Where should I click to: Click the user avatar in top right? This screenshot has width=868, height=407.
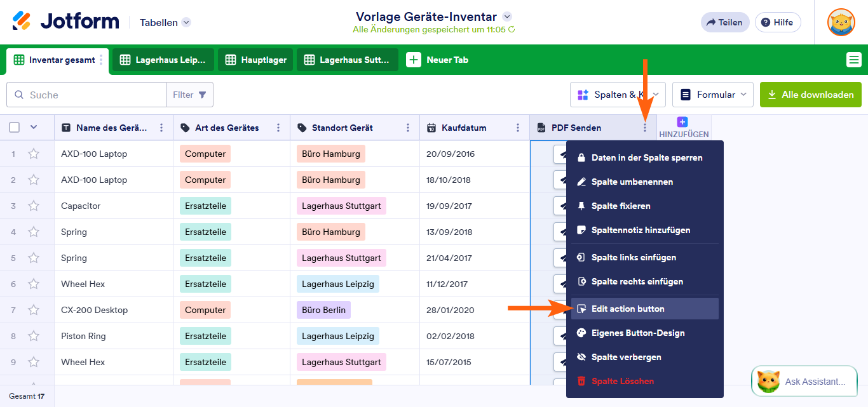[x=841, y=22]
